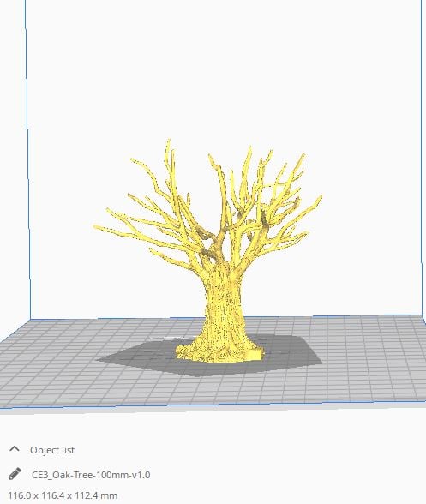
Task: Click the pencil edit job name icon
Action: [x=15, y=474]
